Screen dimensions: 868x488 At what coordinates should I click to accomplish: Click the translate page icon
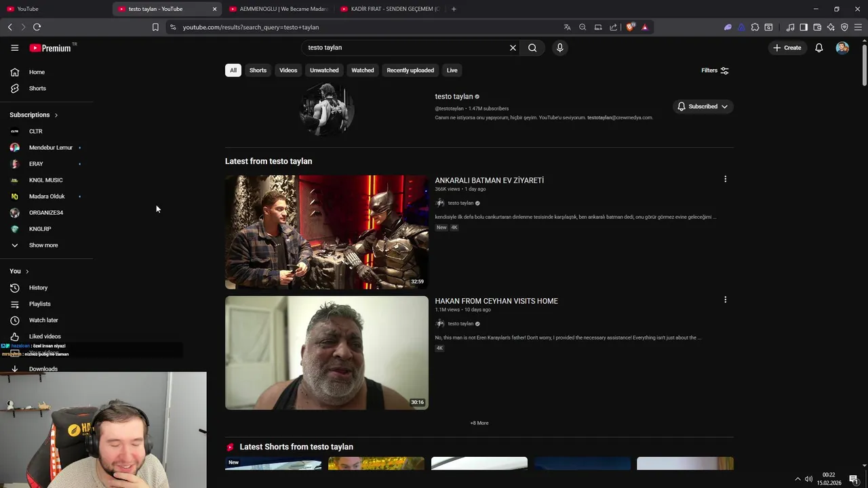pos(567,27)
